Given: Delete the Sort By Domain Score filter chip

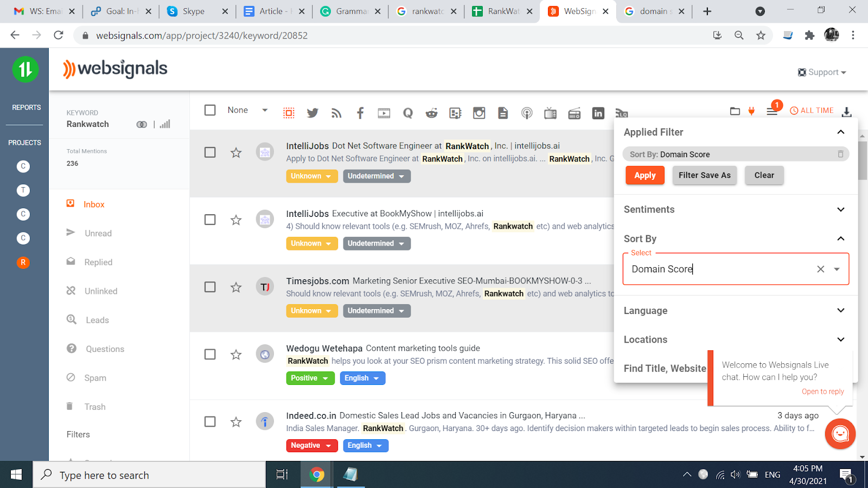Looking at the screenshot, I should point(840,154).
